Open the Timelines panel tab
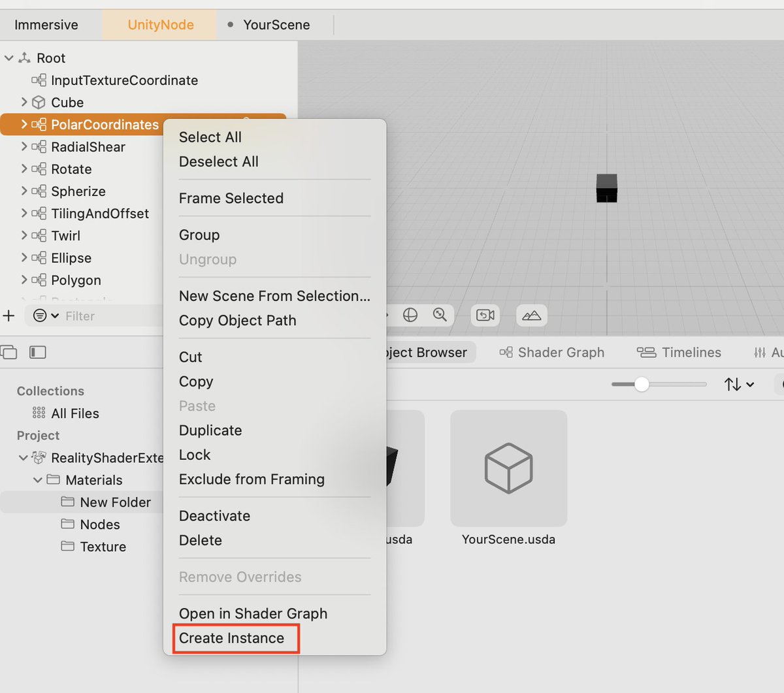The height and width of the screenshot is (693, 784). (x=679, y=353)
